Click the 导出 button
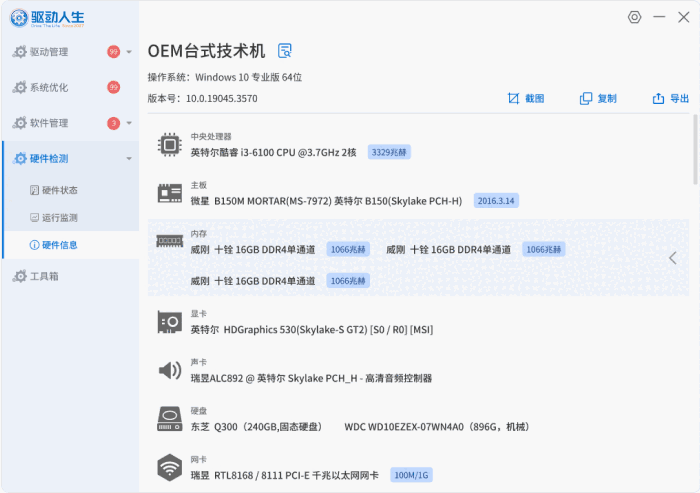Screen dimensions: 700x493 [671, 98]
